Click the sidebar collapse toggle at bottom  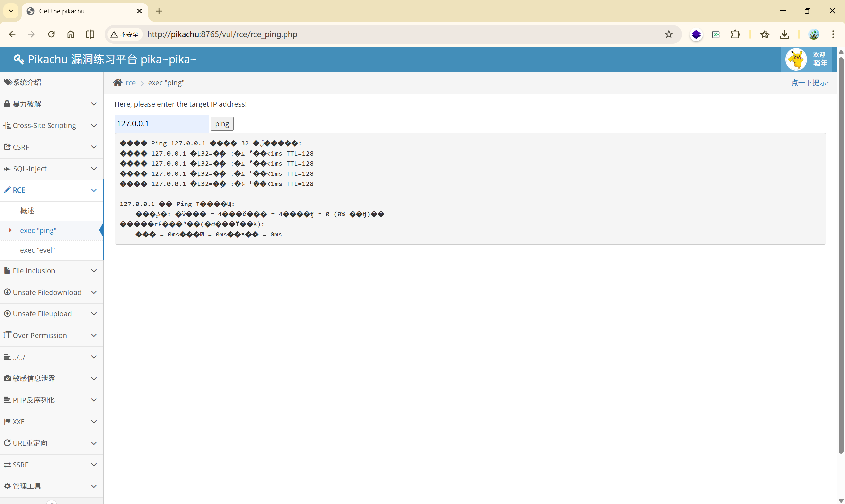point(51,501)
